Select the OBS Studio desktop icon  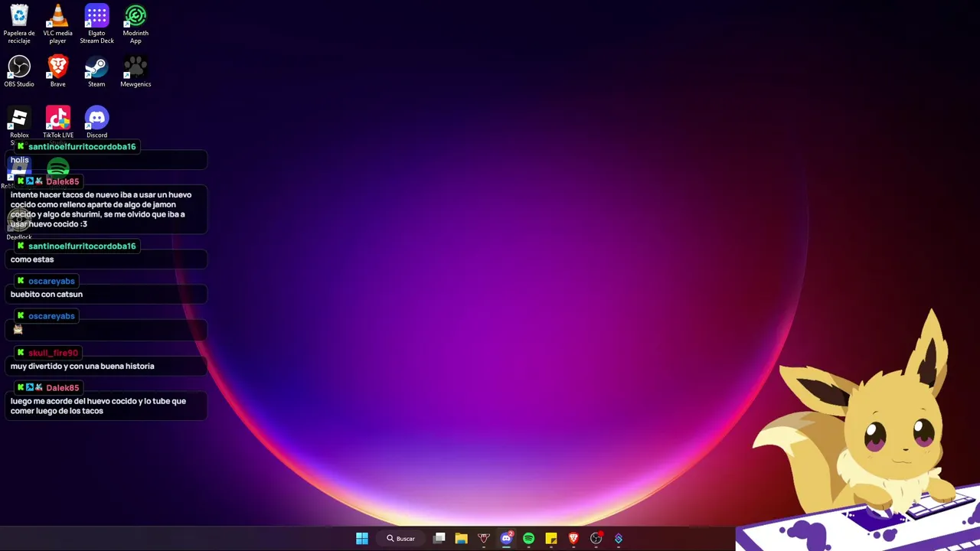pos(19,71)
